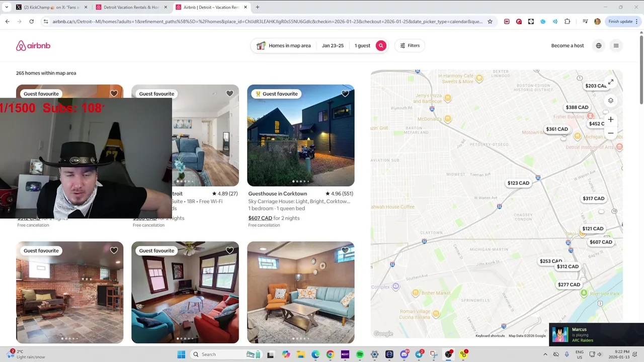Zoom in on the map
This screenshot has width=644, height=362.
(x=610, y=120)
